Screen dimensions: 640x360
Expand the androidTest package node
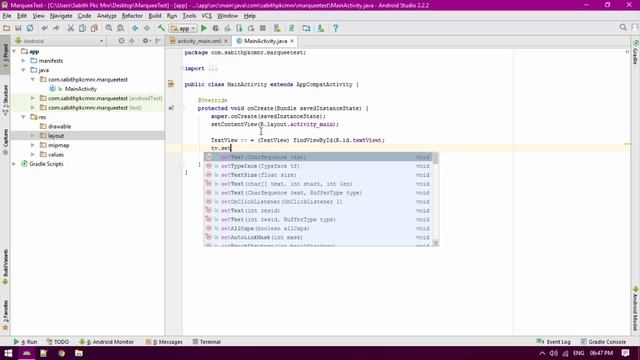(x=33, y=98)
